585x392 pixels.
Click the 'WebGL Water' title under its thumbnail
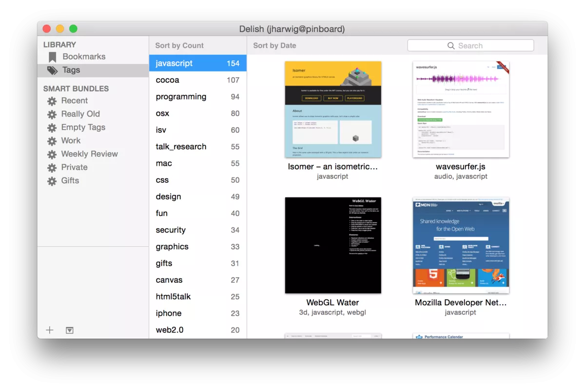coord(332,303)
